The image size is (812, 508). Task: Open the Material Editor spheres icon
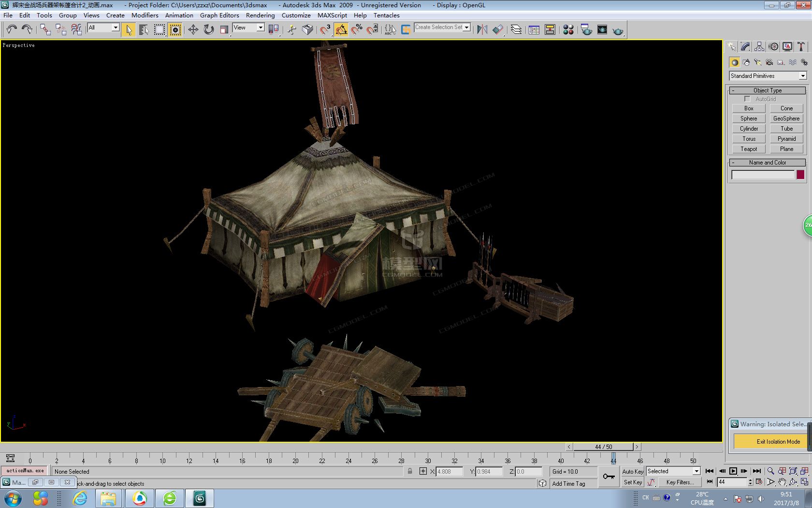[x=568, y=30]
